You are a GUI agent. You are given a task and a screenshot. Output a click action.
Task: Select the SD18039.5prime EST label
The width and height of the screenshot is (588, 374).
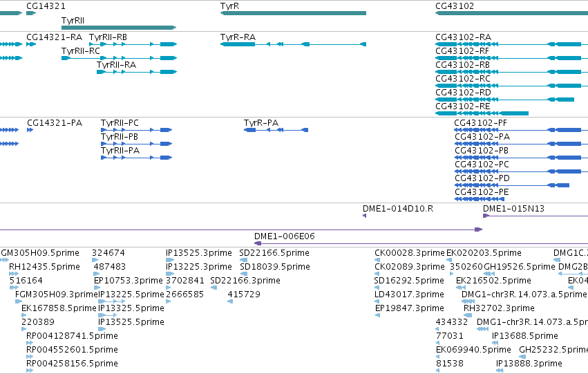[274, 267]
